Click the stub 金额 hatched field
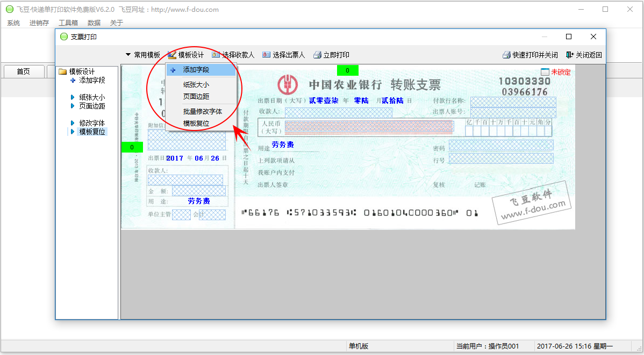Image resolution: width=644 pixels, height=355 pixels. tap(199, 191)
